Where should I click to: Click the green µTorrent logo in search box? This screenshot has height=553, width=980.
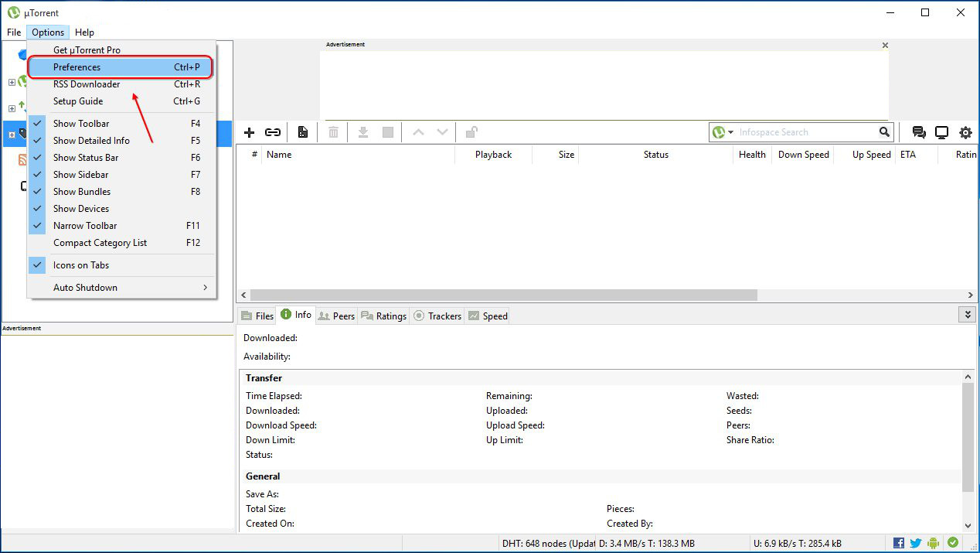(x=719, y=132)
